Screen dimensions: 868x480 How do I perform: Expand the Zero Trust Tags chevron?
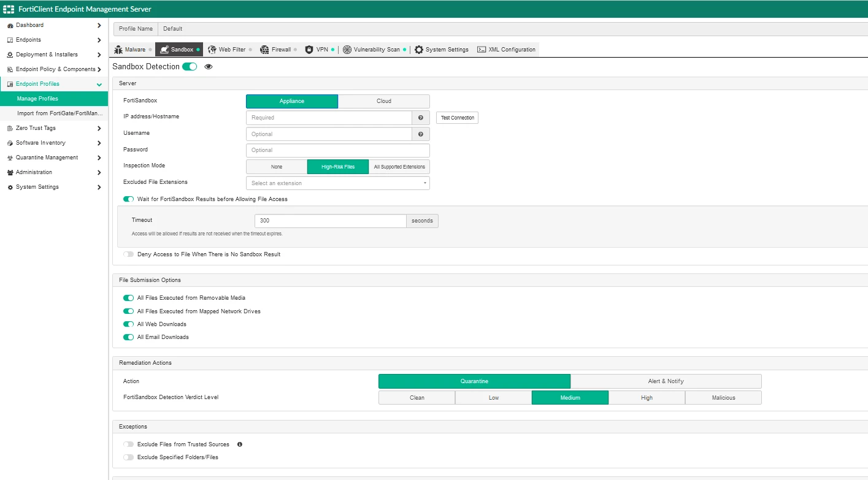click(99, 128)
